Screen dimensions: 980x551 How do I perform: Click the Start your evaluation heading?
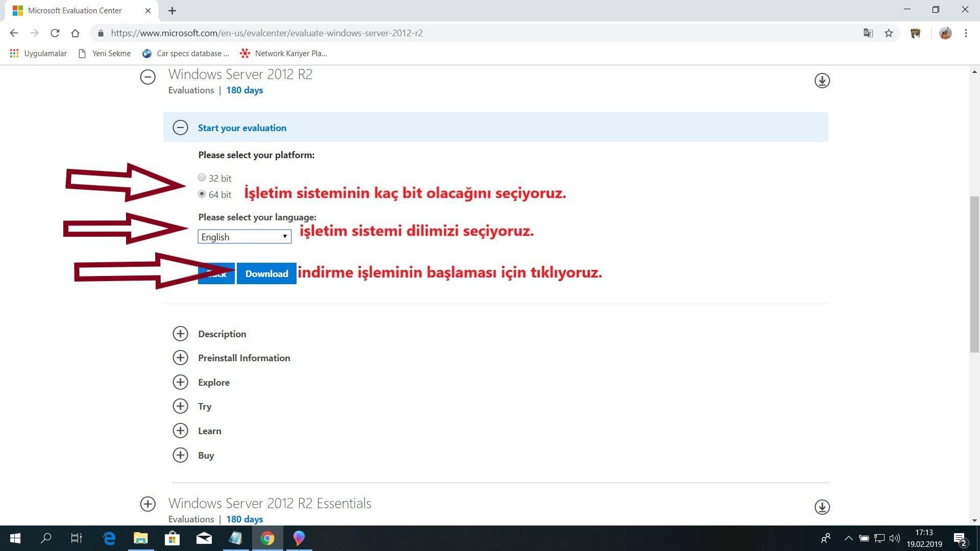pos(242,128)
